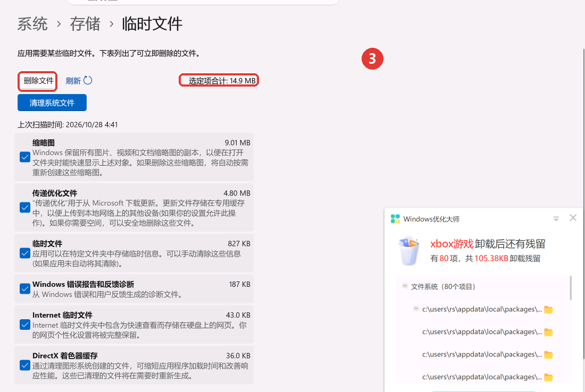585x392 pixels.
Task: Go back to 系统 in the breadcrumb
Action: click(x=32, y=24)
